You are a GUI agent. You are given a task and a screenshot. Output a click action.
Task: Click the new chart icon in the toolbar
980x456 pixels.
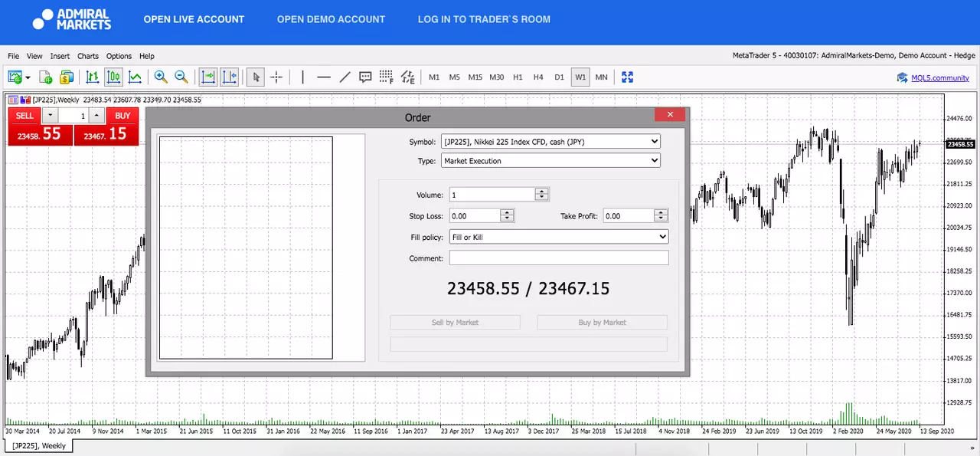coord(15,77)
